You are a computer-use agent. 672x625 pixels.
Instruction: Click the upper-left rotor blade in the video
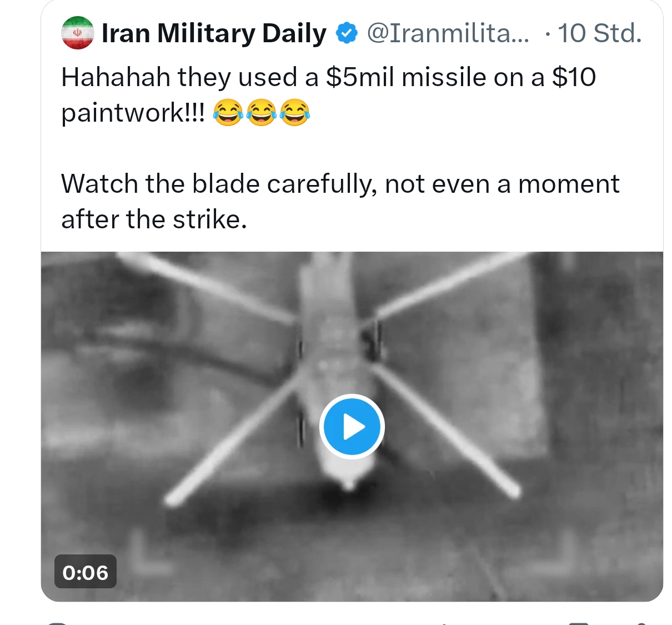coord(205,285)
